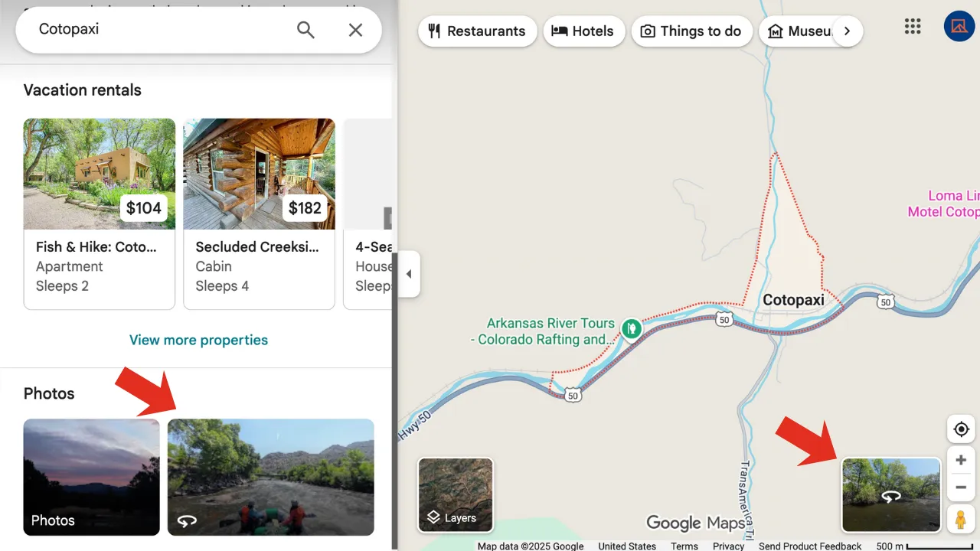Open View more properties
The height and width of the screenshot is (551, 980).
pyautogui.click(x=198, y=340)
